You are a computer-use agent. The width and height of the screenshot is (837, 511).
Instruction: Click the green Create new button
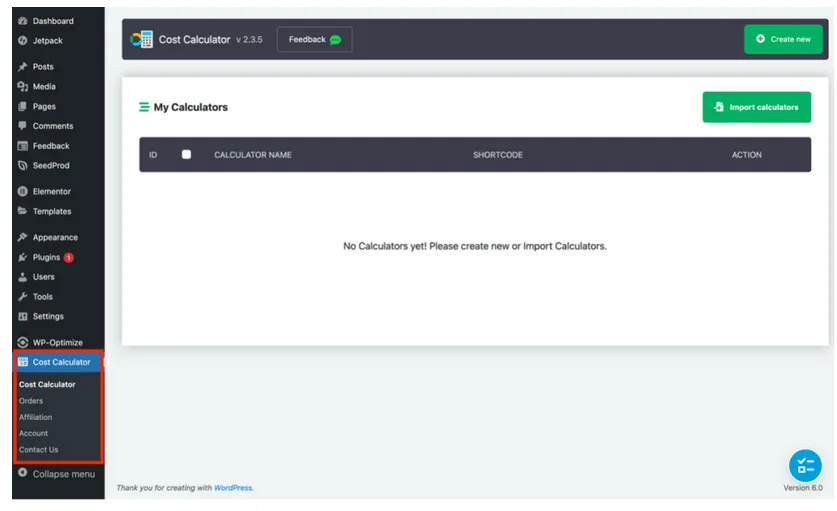tap(783, 39)
